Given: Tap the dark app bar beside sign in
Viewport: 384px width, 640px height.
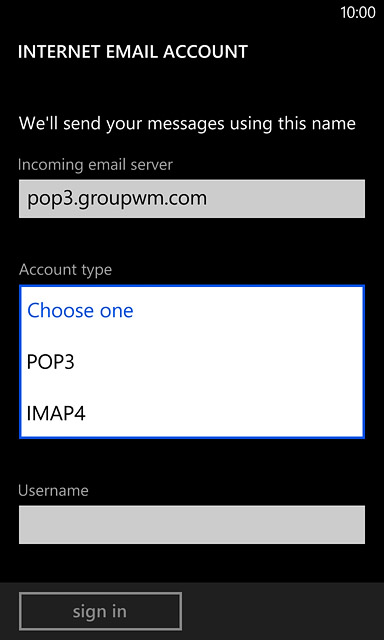Looking at the screenshot, I should [x=282, y=611].
